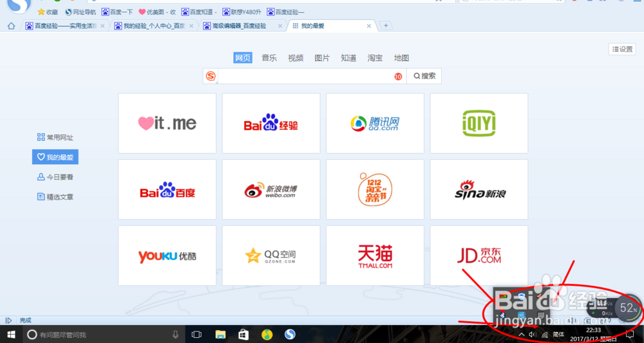Viewport: 644px width, 343px height.
Task: Click the 52% memory accelerator ball
Action: 628,308
